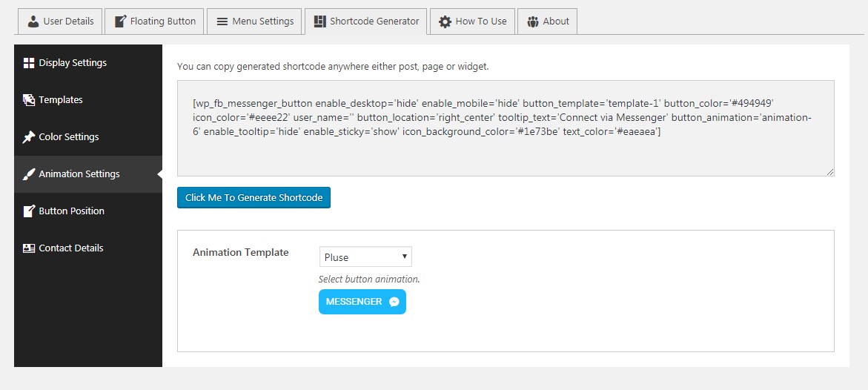
Task: Click the card icon beside Contact Details
Action: [x=29, y=248]
